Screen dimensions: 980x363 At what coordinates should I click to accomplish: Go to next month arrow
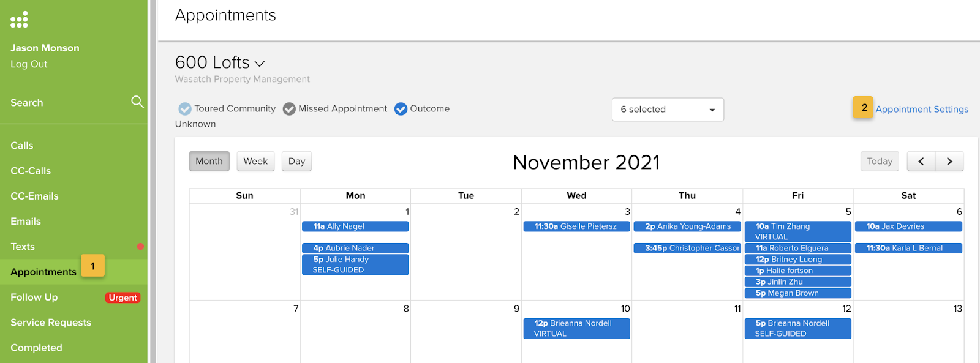(949, 161)
